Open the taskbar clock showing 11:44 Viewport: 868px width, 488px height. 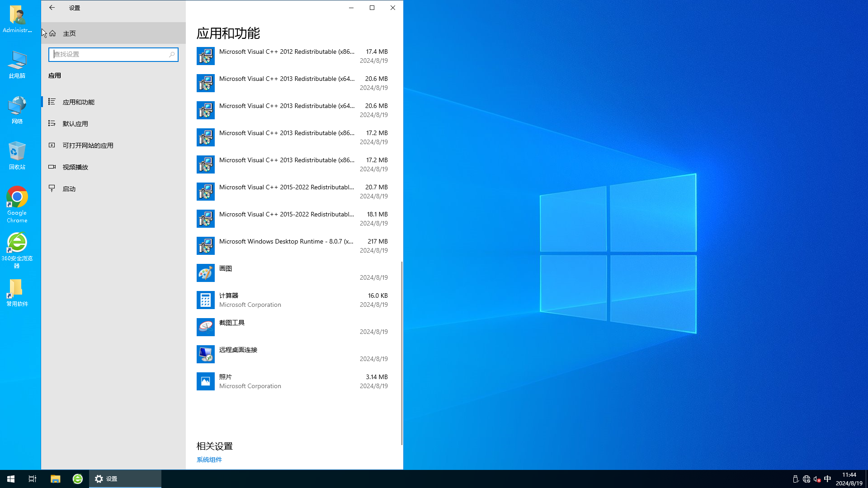(x=849, y=479)
